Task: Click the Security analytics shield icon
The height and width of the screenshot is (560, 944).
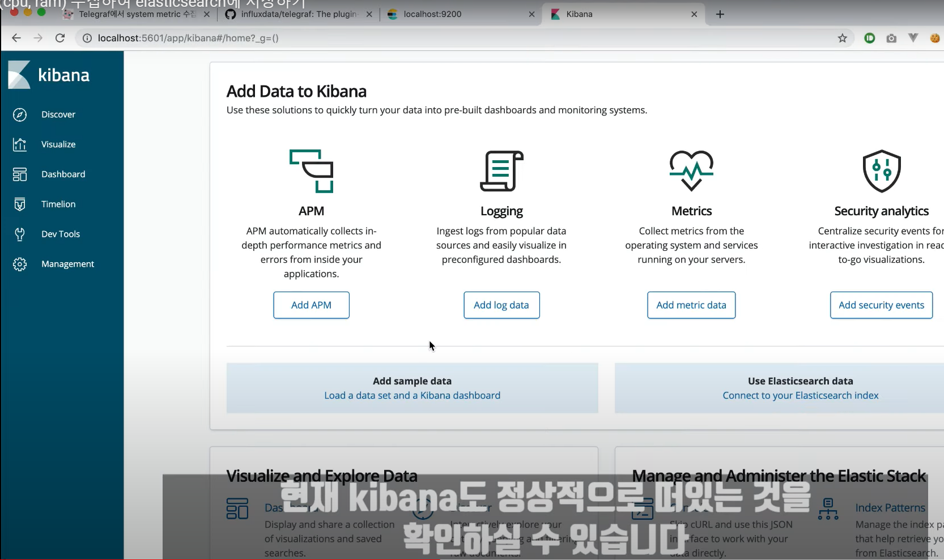Action: [882, 171]
